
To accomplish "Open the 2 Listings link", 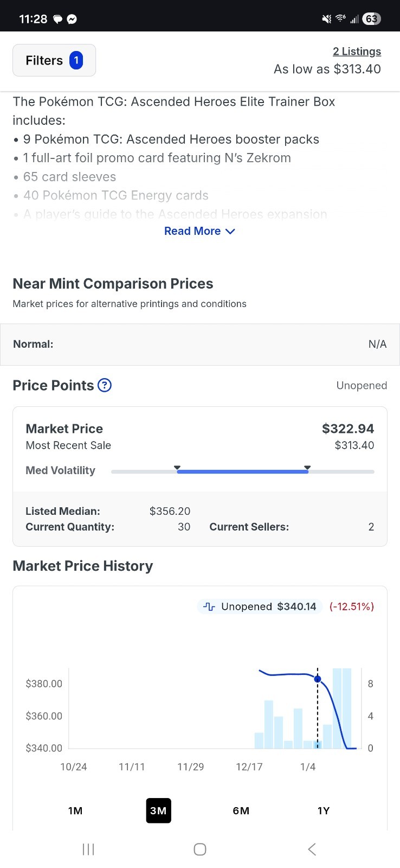I will [x=357, y=52].
